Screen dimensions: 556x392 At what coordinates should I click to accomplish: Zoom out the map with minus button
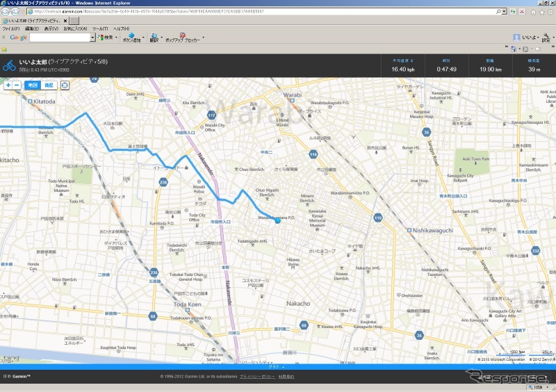[17, 85]
